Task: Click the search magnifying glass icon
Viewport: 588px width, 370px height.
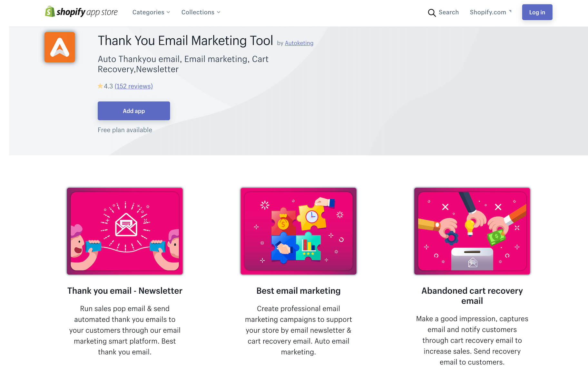Action: [432, 13]
